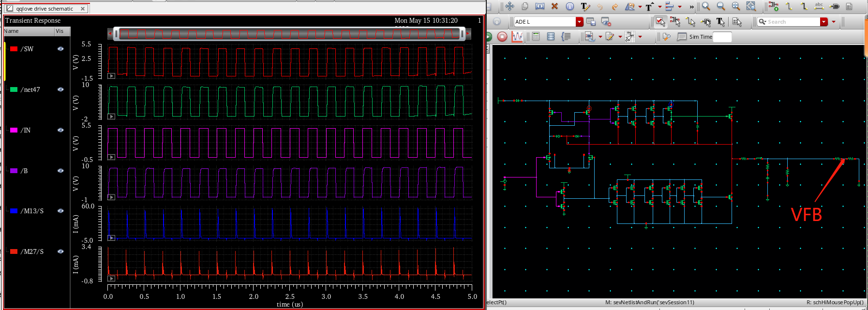868x310 pixels.
Task: Open the waveform plot outputs icon
Action: click(x=517, y=37)
